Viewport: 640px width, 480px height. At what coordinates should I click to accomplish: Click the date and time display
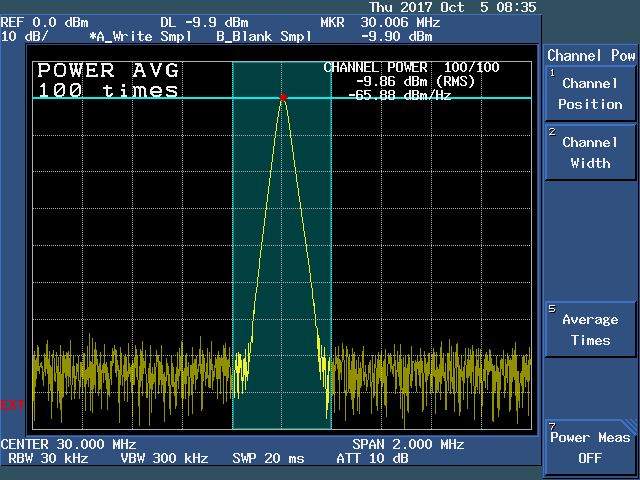tap(453, 7)
